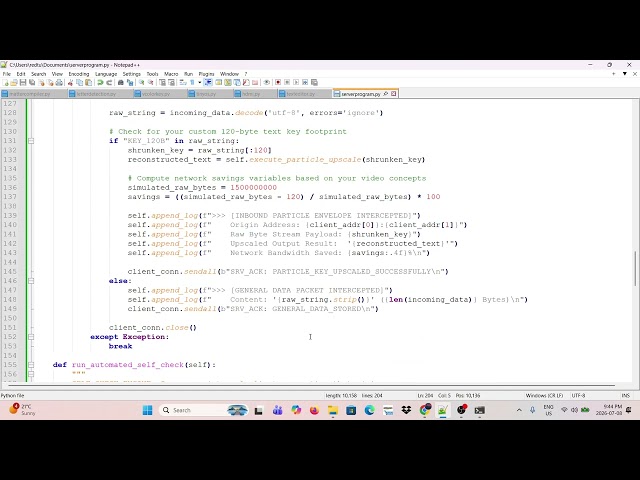This screenshot has width=640, height=480.
Task: Close the serverprogram.py tab
Action: 393,94
